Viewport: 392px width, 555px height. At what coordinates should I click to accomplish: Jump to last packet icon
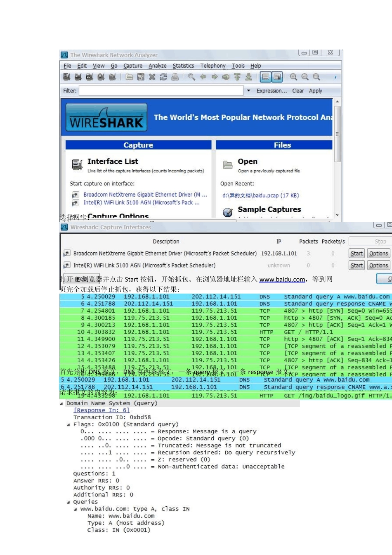point(248,77)
